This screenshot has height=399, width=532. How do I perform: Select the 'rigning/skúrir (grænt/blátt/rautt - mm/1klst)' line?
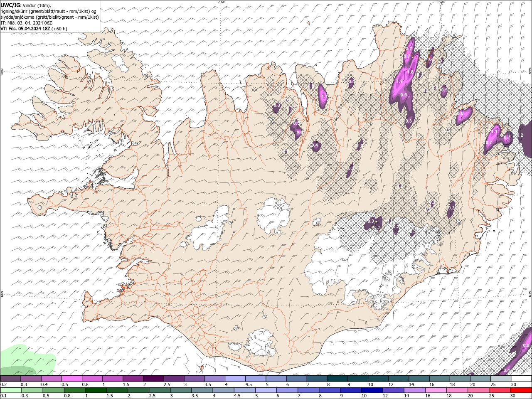pyautogui.click(x=49, y=11)
